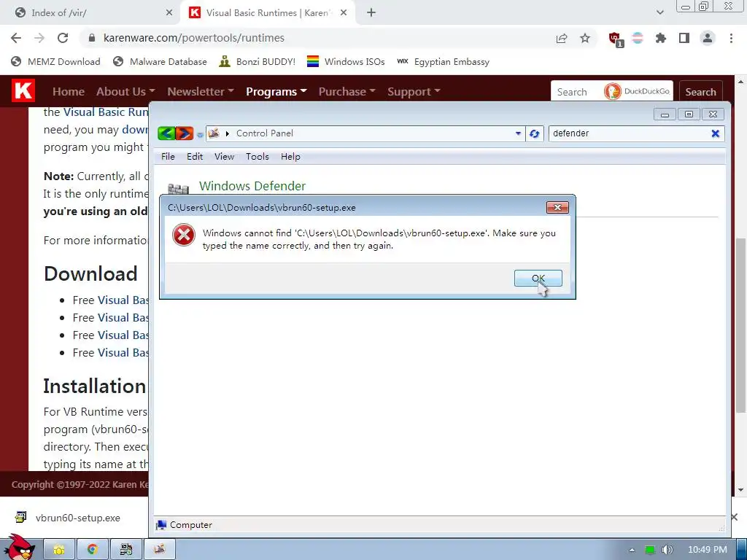Open Chrome profile avatar

coord(708,38)
